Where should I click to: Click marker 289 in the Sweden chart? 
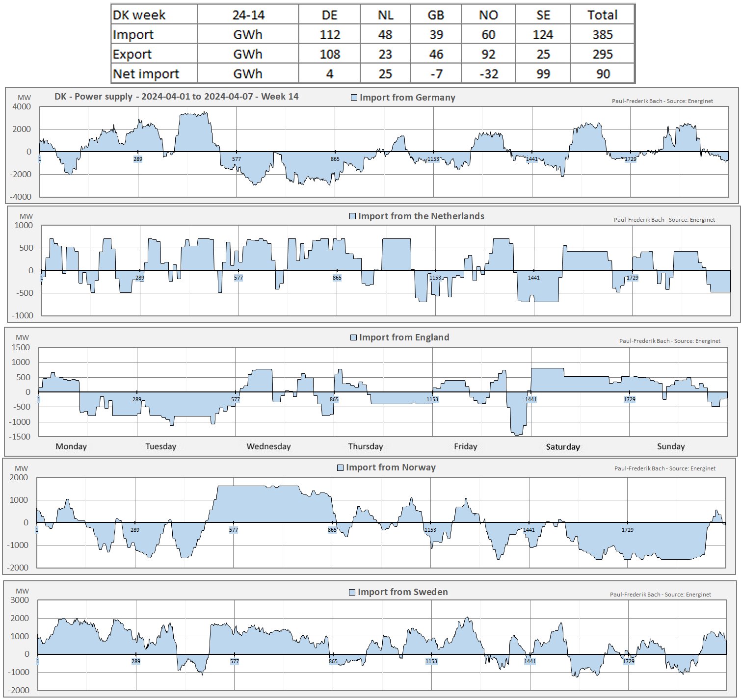136,661
